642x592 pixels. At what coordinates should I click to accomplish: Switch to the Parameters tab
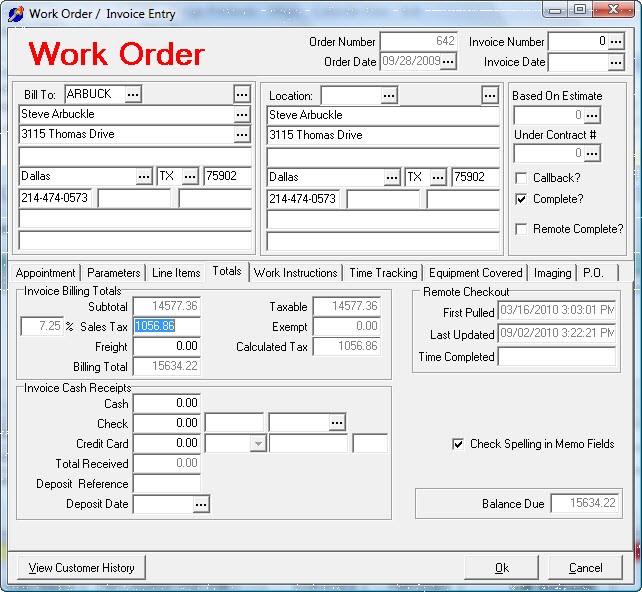tap(114, 273)
